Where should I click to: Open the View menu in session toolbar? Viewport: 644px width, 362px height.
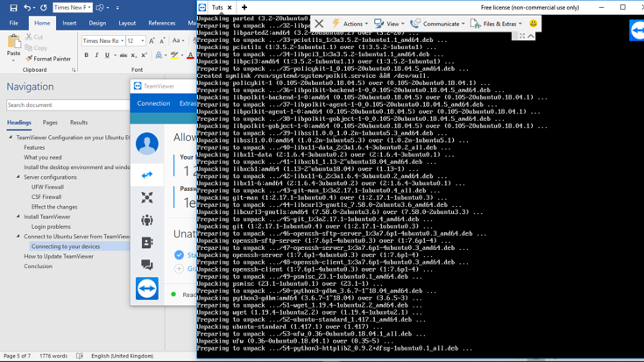point(389,24)
